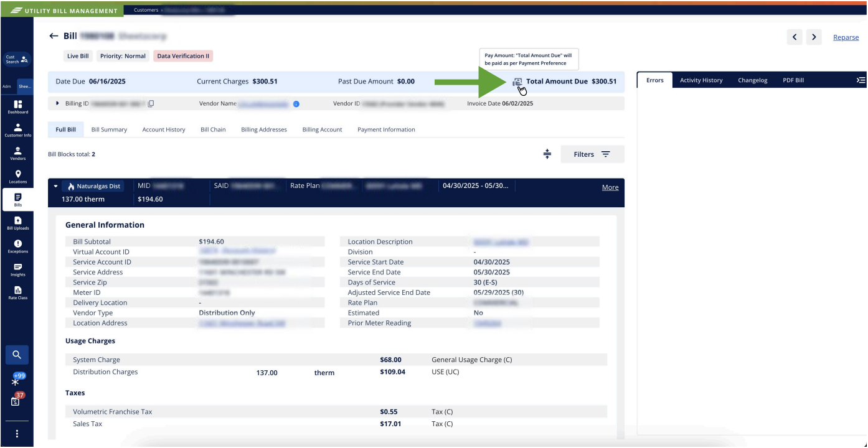This screenshot has height=448, width=868.
Task: Go to Dashboard in sidebar
Action: click(17, 108)
